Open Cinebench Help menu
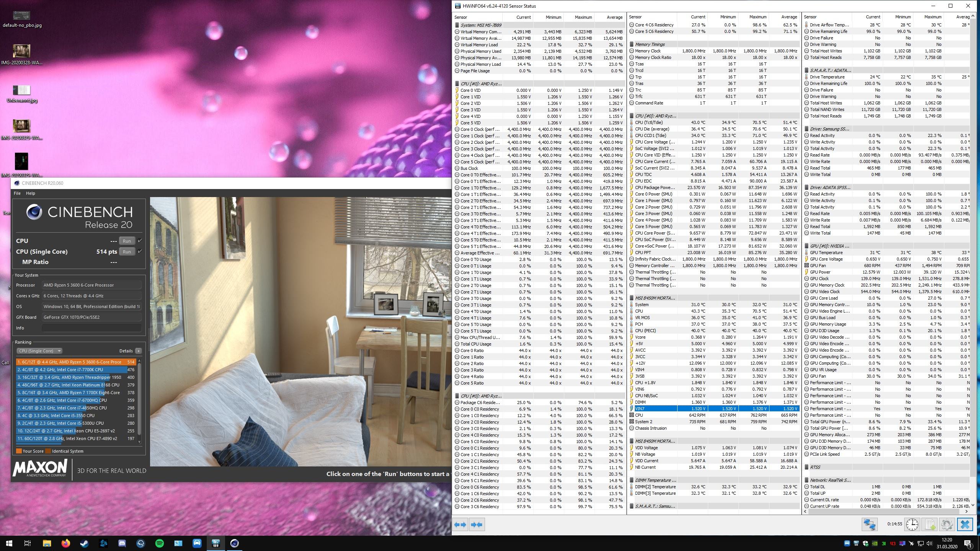Screen dimensions: 980x551 [30, 193]
